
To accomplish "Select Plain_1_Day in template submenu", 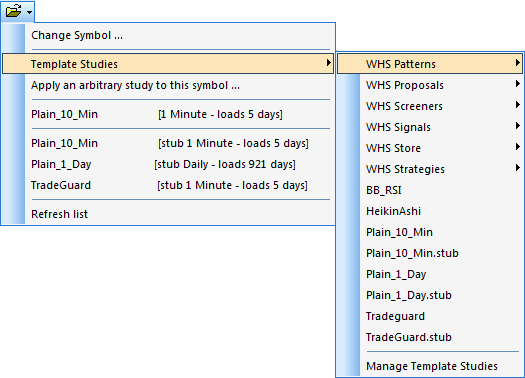I will coord(430,274).
